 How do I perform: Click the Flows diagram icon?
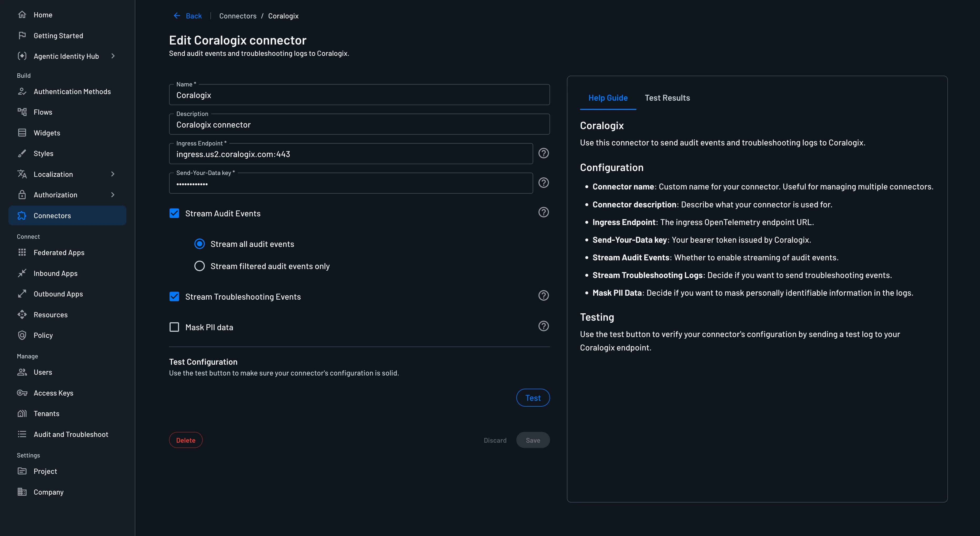coord(22,112)
